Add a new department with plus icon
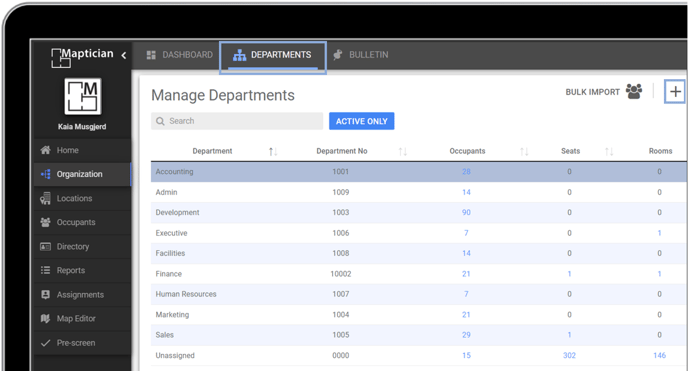 (675, 92)
